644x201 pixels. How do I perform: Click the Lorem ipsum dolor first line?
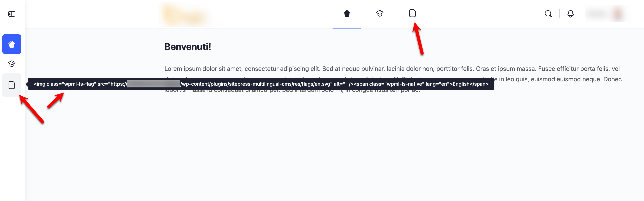click(392, 69)
